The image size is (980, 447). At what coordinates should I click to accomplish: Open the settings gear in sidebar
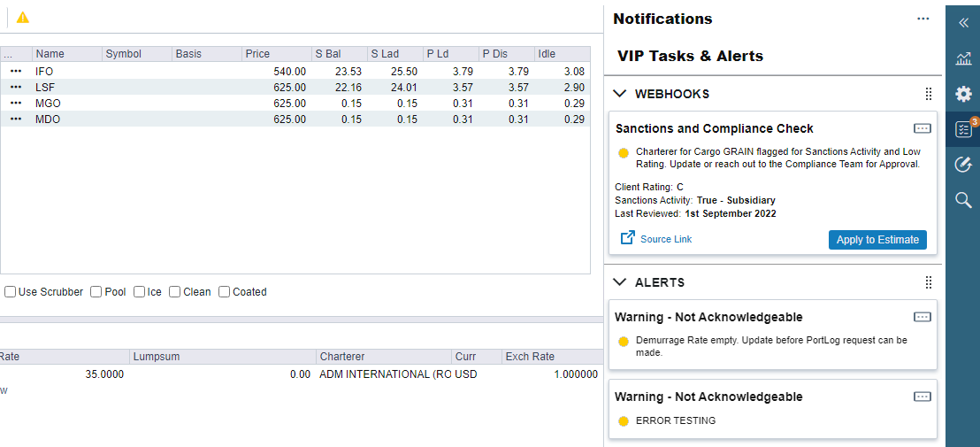pyautogui.click(x=963, y=94)
